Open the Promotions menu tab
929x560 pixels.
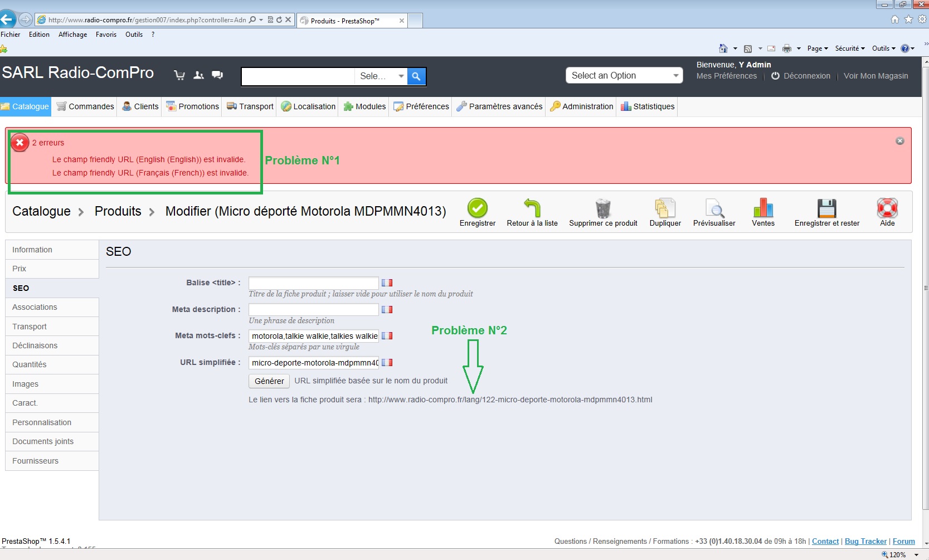[193, 106]
